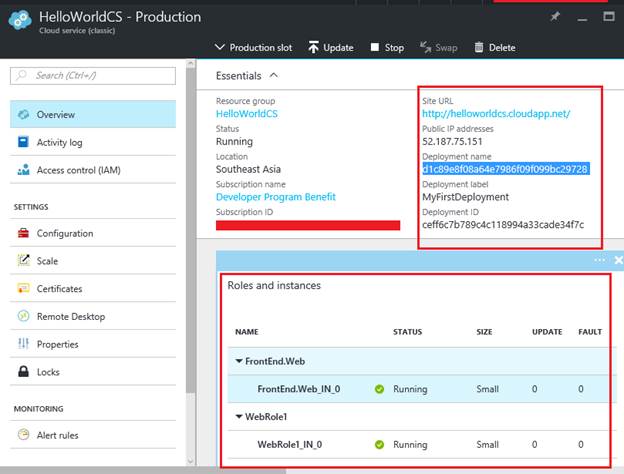Open Remote Desktop settings

coord(93,316)
